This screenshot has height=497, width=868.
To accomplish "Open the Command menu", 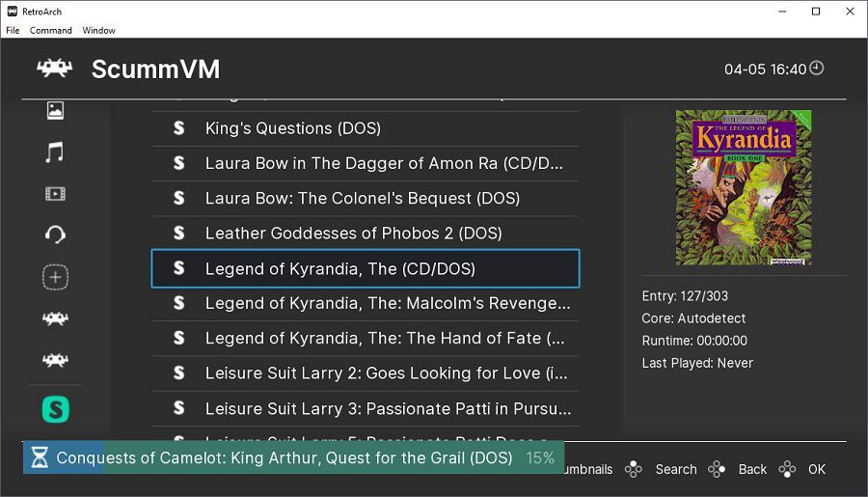I will [x=51, y=31].
